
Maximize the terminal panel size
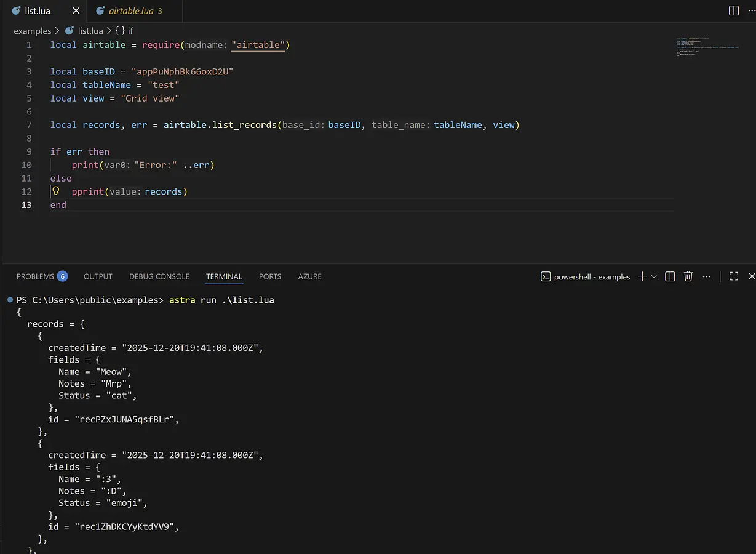click(x=734, y=276)
